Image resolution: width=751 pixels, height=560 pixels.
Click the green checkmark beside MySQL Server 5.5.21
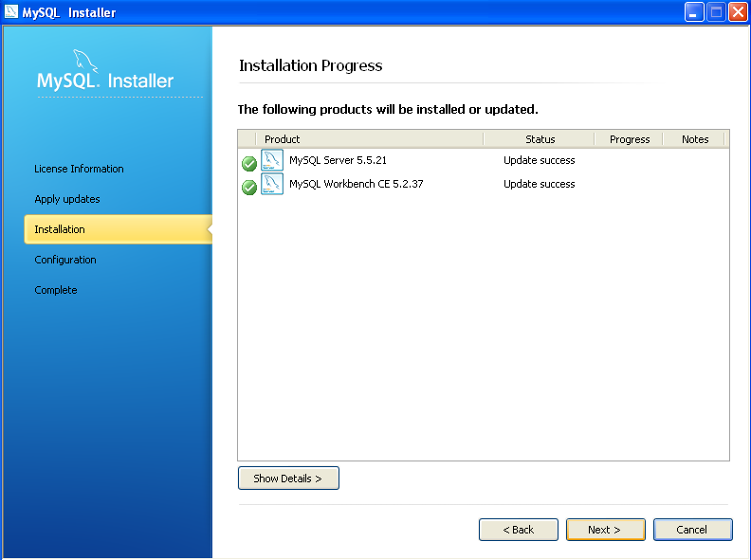click(x=249, y=164)
